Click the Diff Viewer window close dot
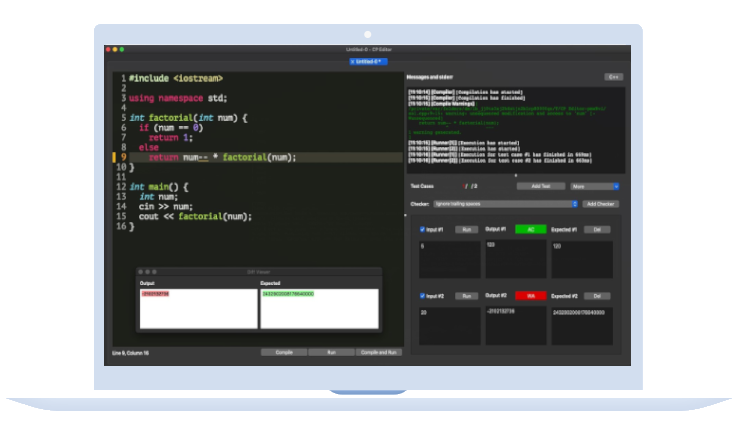This screenshot has height=441, width=737. [x=142, y=271]
